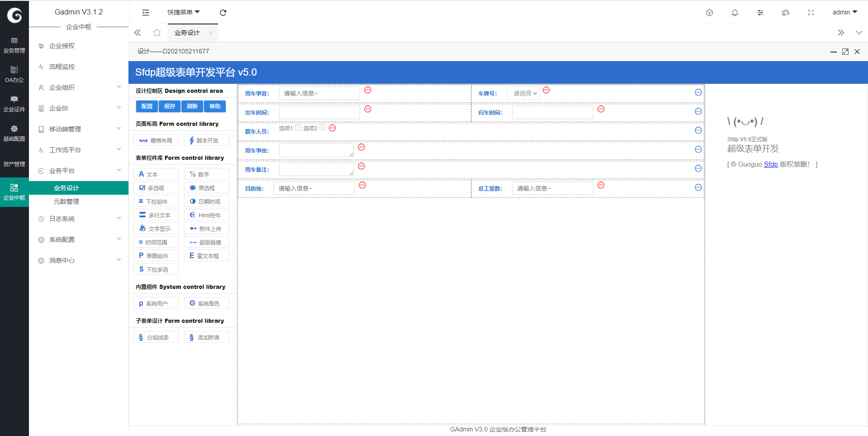This screenshot has width=868, height=436.
Task: Switch to the 业务设计 tab
Action: [x=187, y=33]
